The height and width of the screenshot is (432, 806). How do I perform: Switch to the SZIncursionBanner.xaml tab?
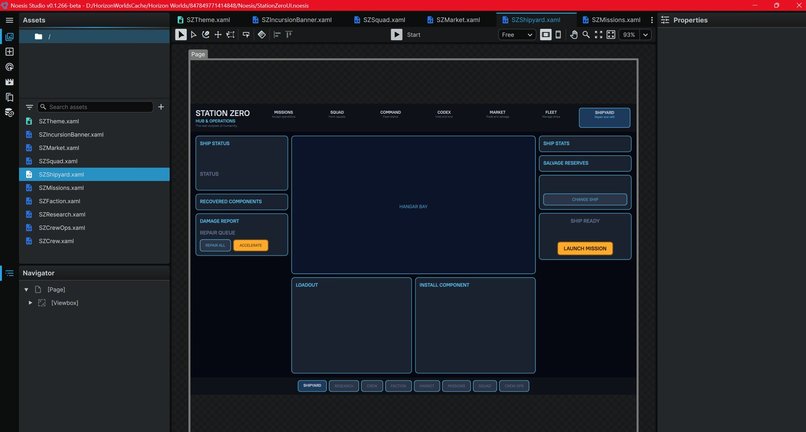[x=292, y=20]
